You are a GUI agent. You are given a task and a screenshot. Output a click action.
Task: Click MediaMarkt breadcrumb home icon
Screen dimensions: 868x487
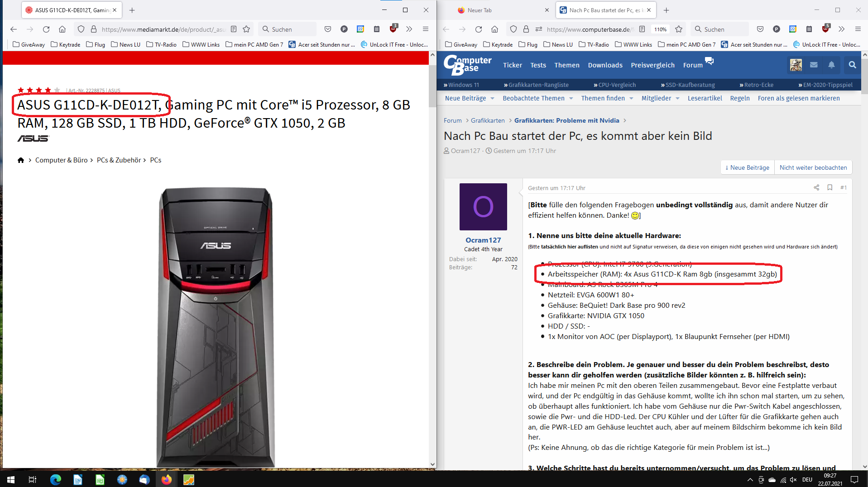click(21, 160)
